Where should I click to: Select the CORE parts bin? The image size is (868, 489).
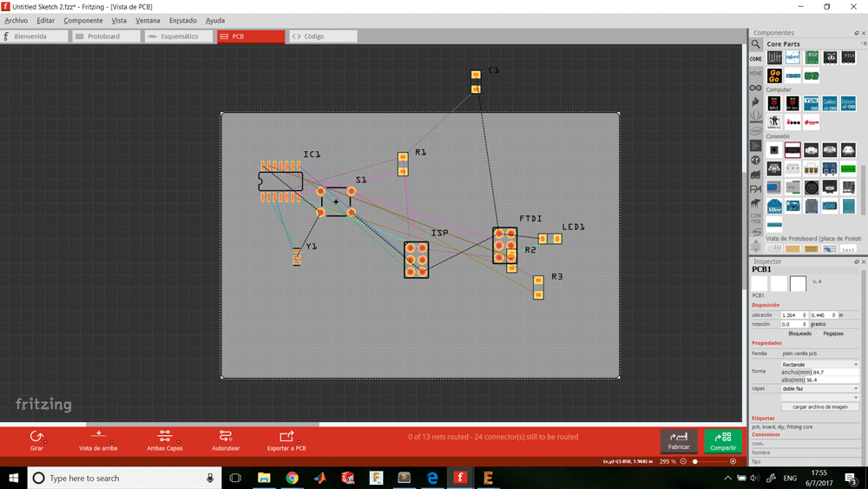pyautogui.click(x=756, y=59)
